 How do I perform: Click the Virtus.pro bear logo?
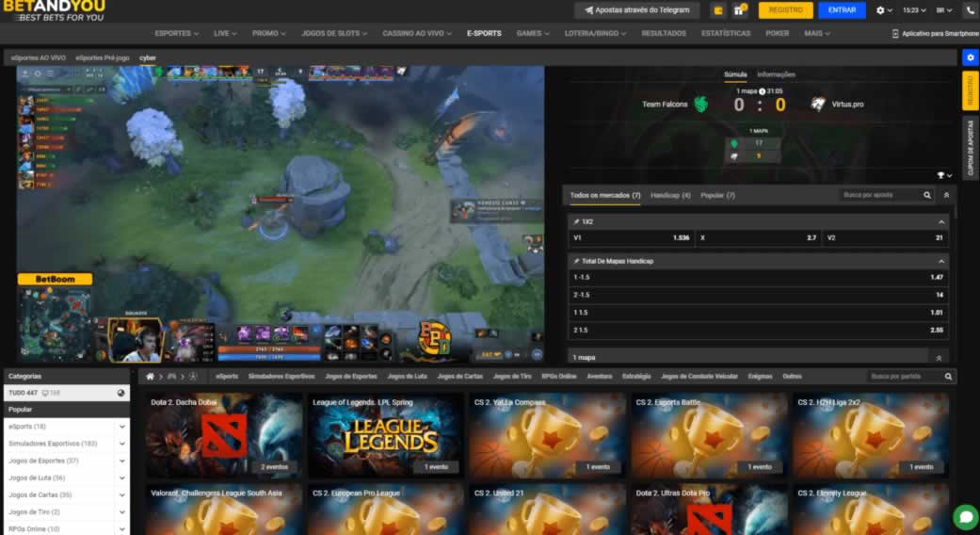(817, 105)
